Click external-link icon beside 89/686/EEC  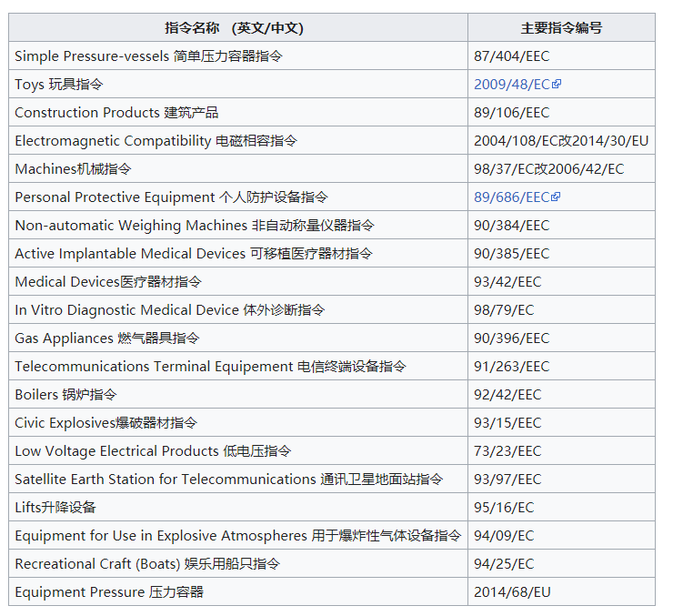(x=556, y=197)
